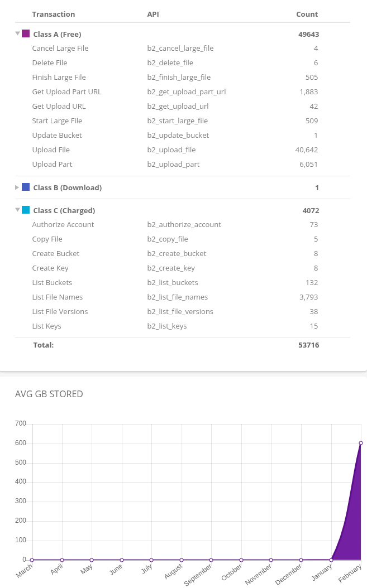Click the cyan Class C color square
The height and width of the screenshot is (588, 367).
(26, 210)
